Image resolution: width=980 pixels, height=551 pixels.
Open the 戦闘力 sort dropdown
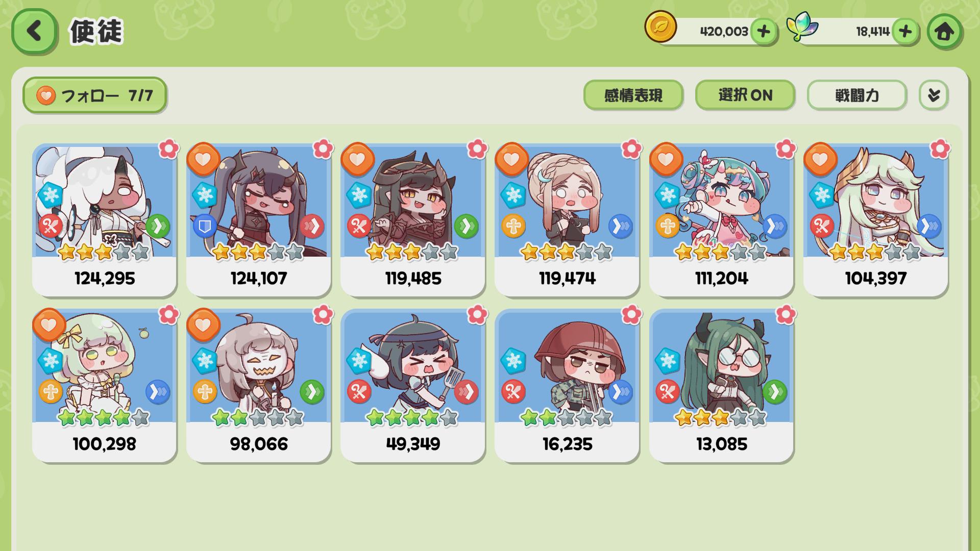tap(857, 95)
